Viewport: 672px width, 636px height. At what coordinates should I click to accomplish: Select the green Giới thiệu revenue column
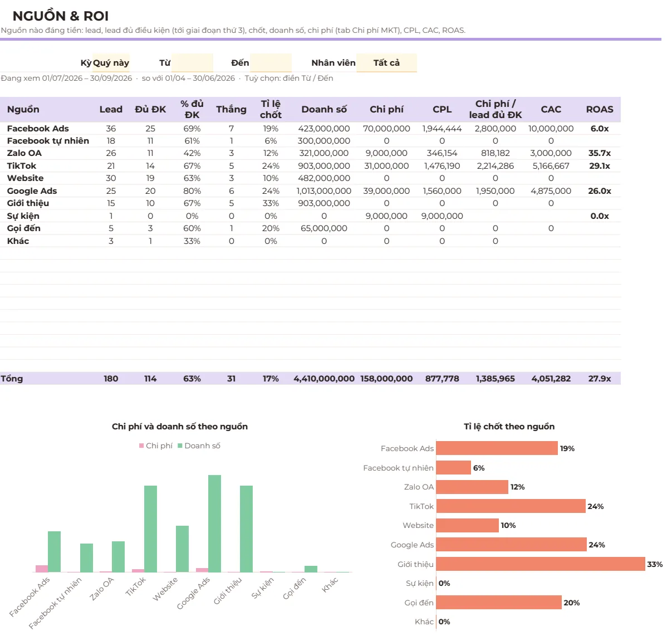pyautogui.click(x=247, y=529)
